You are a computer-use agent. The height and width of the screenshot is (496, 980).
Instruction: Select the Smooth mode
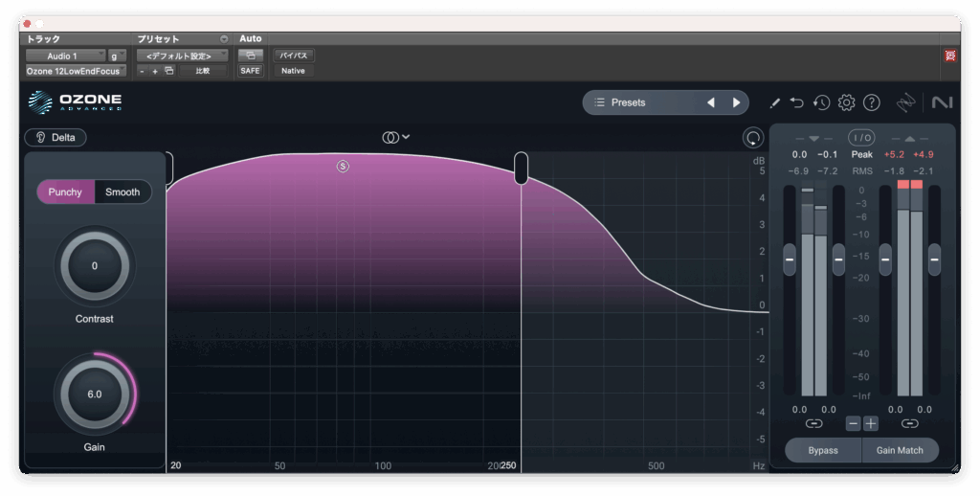pyautogui.click(x=122, y=192)
